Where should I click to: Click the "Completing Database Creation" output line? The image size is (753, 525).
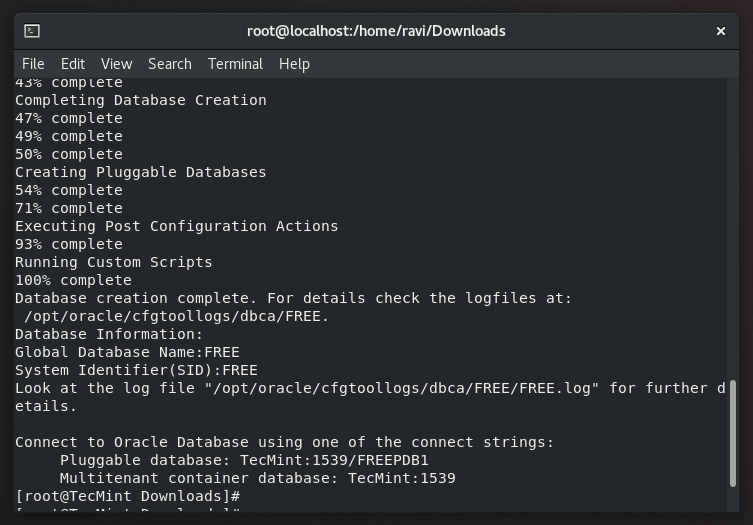click(141, 100)
